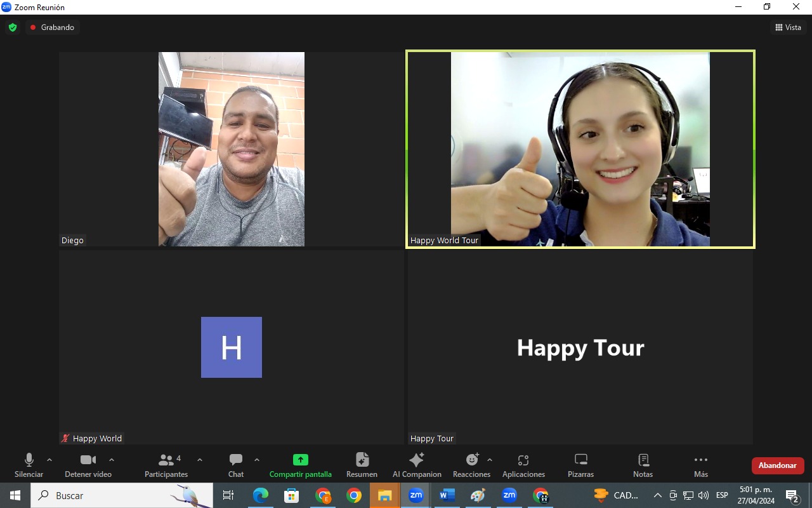Launch AI Companion
Screen dimensions: 812x508
[417, 465]
